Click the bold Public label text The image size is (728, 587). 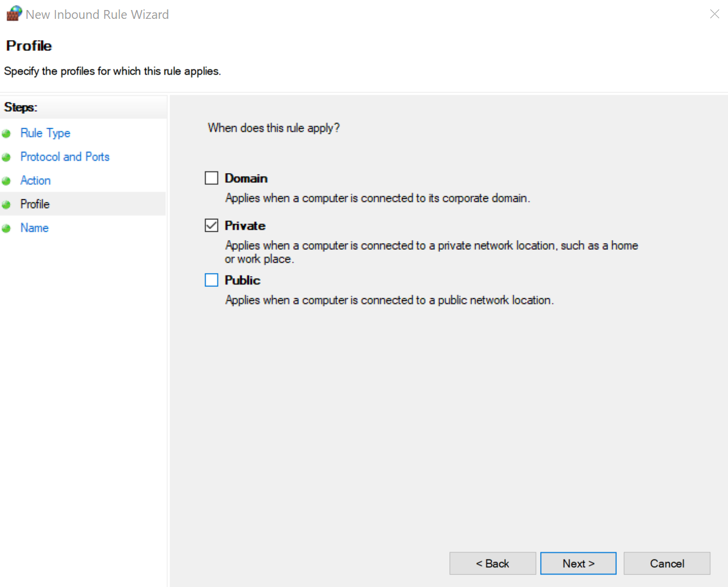coord(242,280)
